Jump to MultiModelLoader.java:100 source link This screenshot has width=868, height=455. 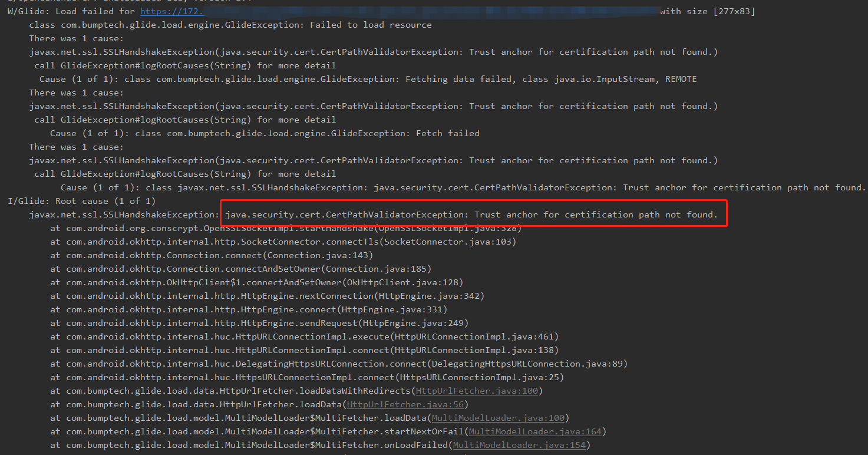click(498, 418)
